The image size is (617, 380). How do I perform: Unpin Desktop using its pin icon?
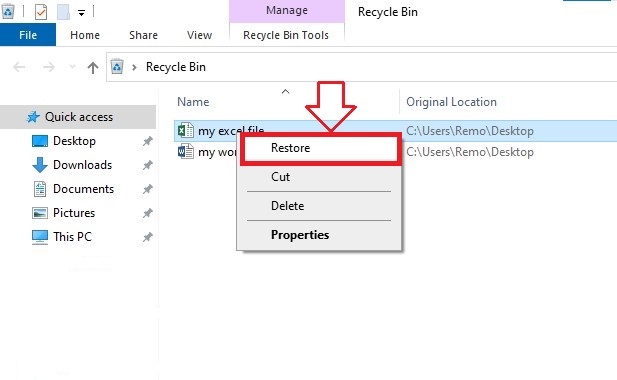148,141
